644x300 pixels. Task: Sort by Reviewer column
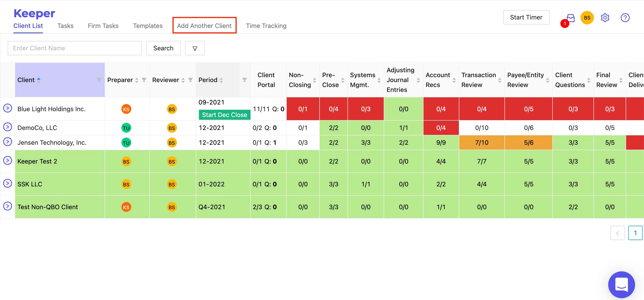click(x=183, y=80)
